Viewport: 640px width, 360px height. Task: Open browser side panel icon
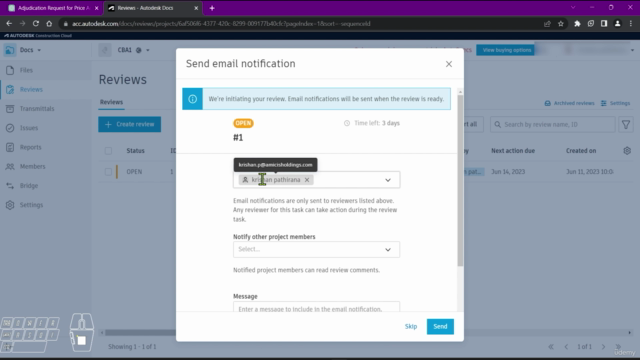point(604,24)
